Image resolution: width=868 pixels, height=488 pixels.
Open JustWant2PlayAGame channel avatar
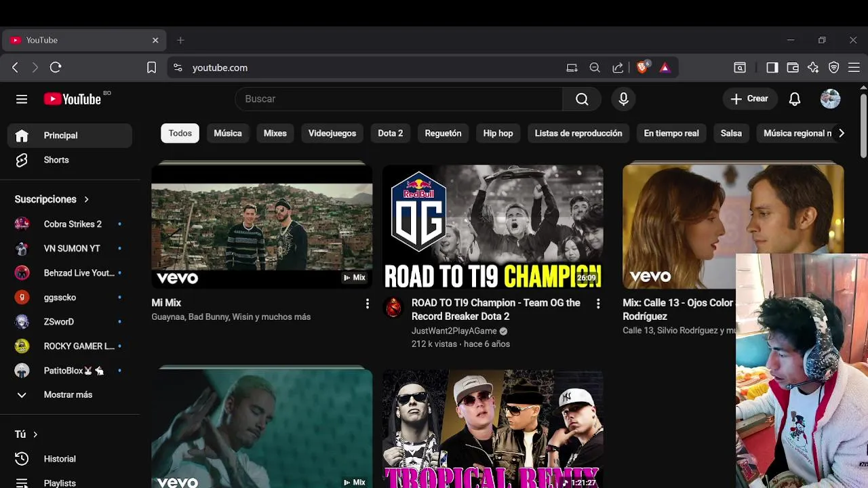pyautogui.click(x=393, y=307)
